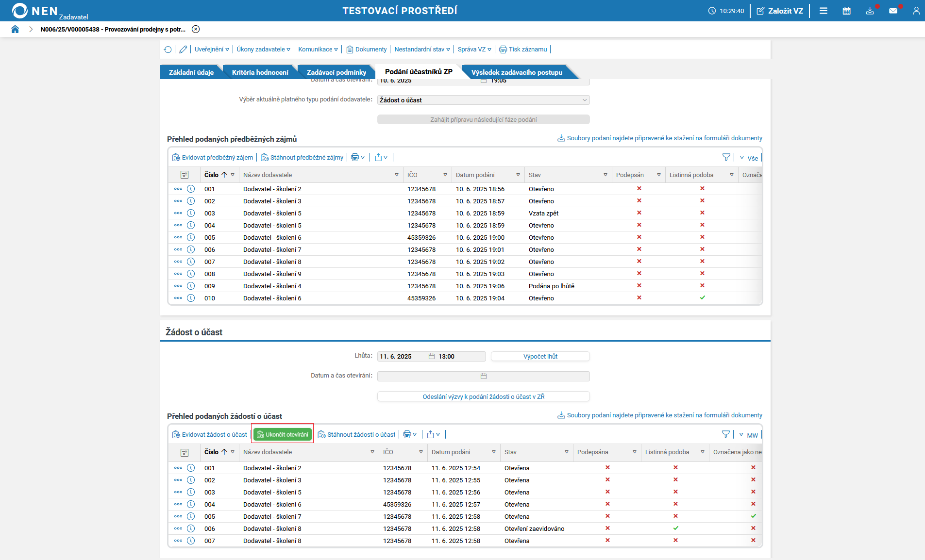Close the N006/25/V00005438 breadcrumb tab

click(x=196, y=29)
